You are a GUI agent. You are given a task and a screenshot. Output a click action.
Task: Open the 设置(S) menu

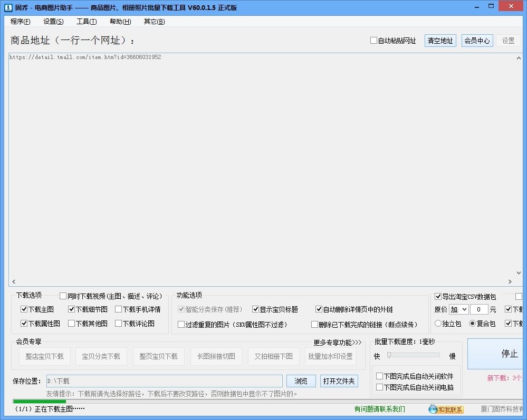[x=53, y=22]
